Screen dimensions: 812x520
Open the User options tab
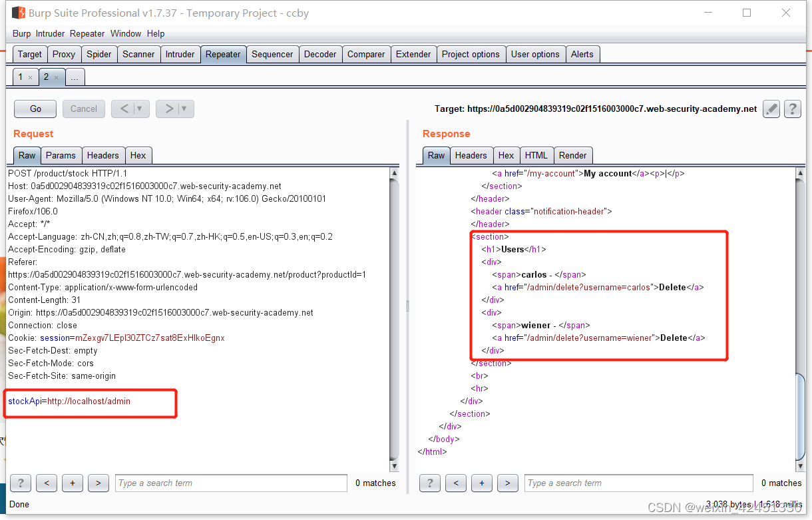coord(535,54)
